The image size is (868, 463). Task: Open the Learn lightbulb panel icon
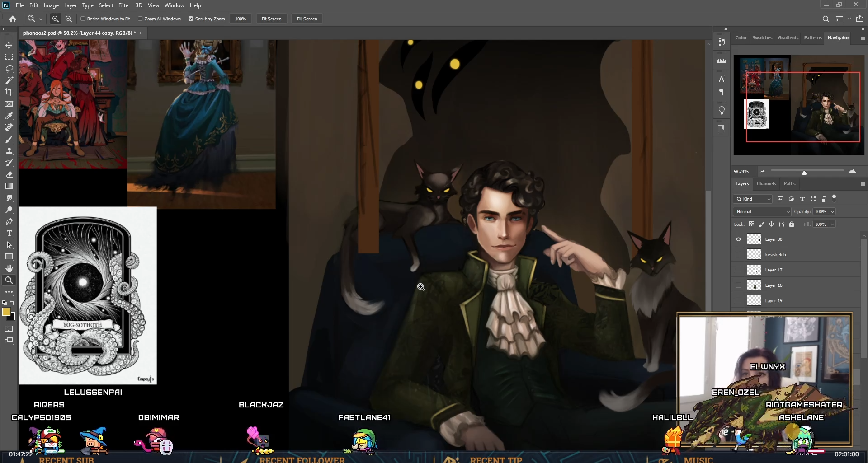tap(722, 110)
